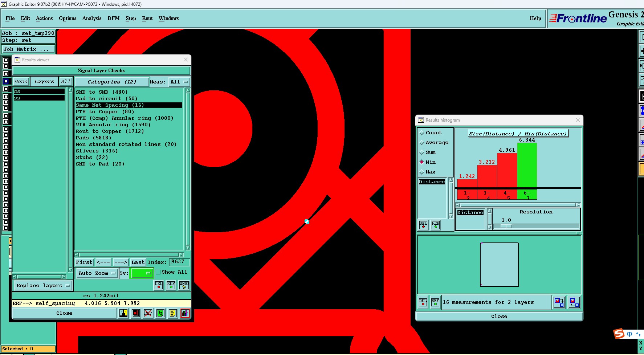The width and height of the screenshot is (644, 355).
Task: Click the Resolution slider handle
Action: (506, 226)
